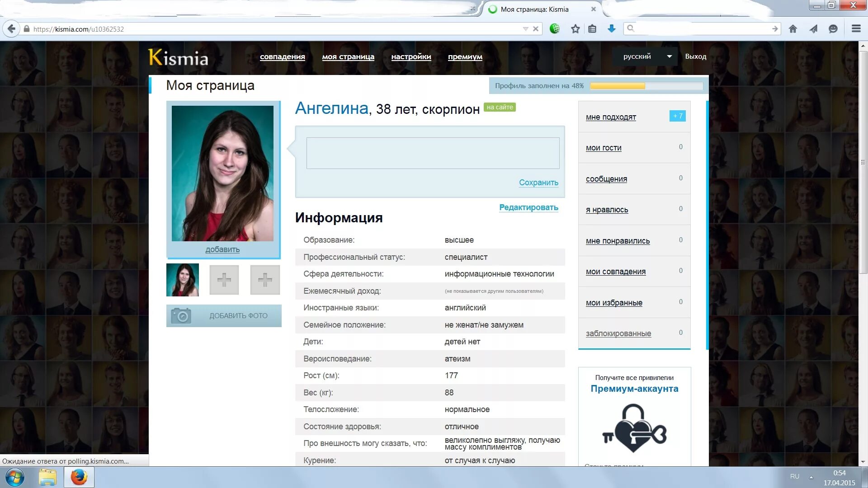Open 'сообщения' inbox

point(606,179)
